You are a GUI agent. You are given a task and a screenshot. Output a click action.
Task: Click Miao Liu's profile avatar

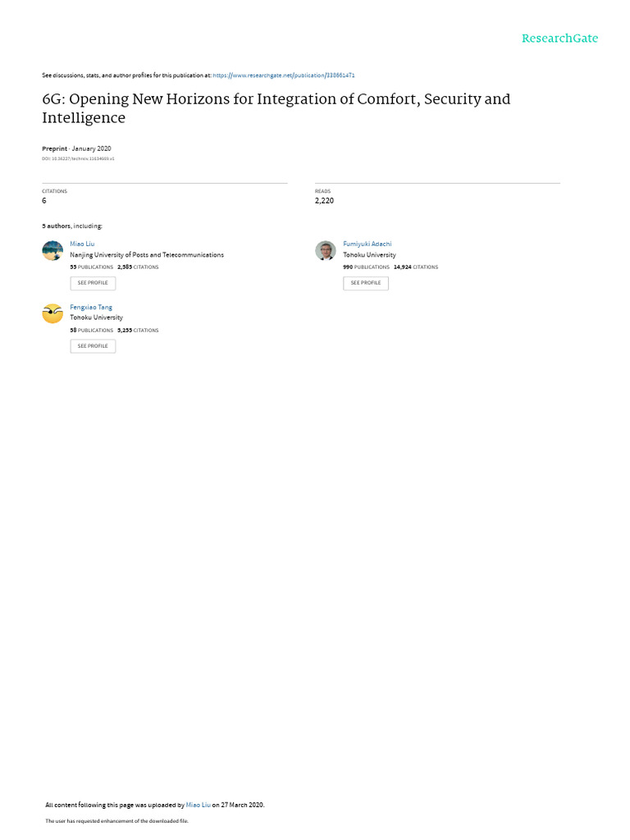[52, 251]
